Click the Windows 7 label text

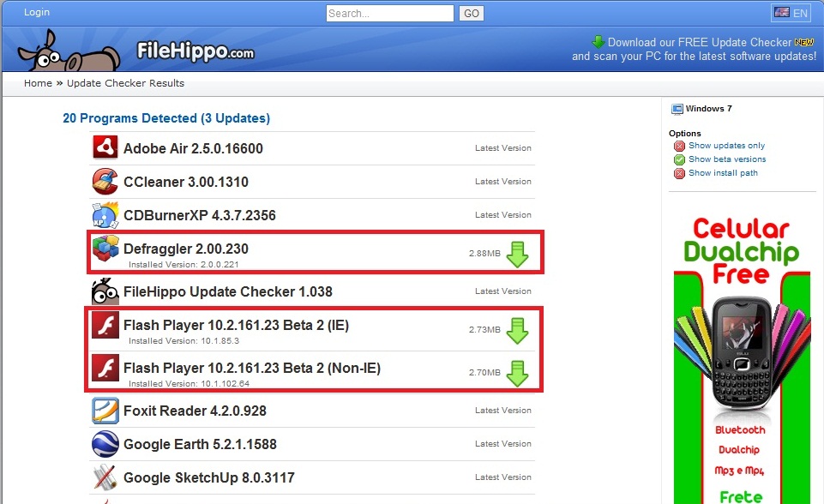click(708, 109)
